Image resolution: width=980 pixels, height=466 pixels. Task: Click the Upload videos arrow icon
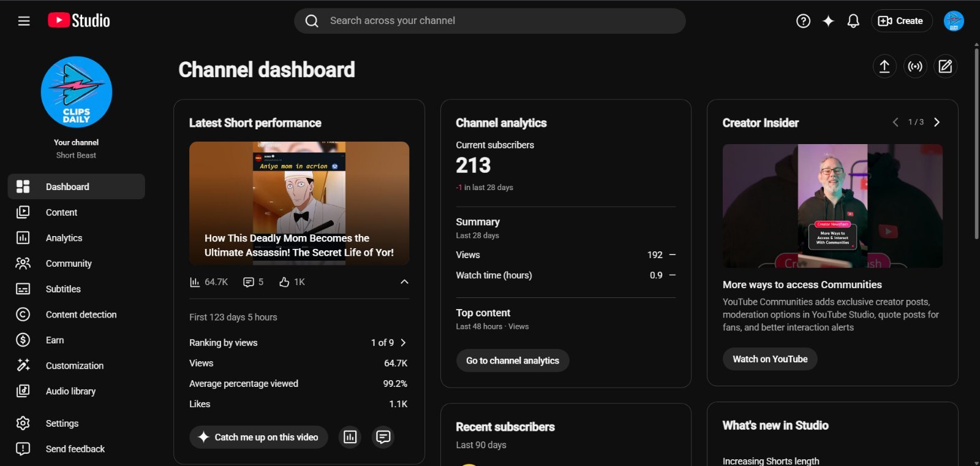coord(884,66)
